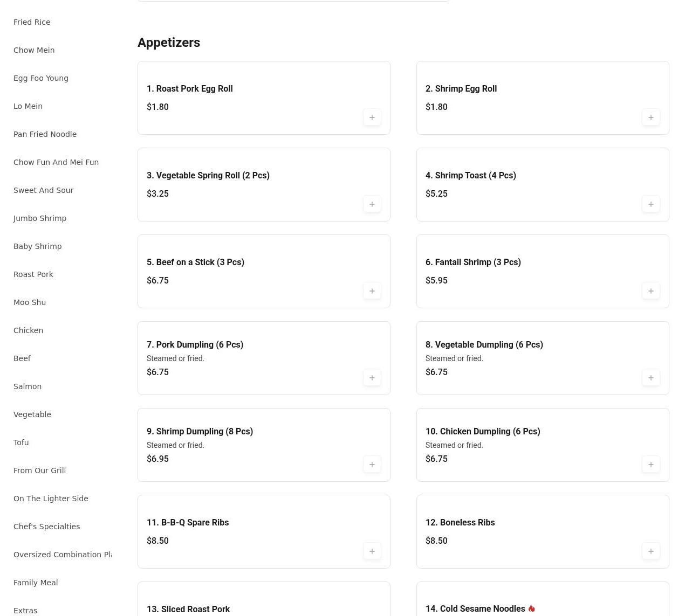Open 10. Chicken Dumpling (6 Pcs)

click(543, 445)
